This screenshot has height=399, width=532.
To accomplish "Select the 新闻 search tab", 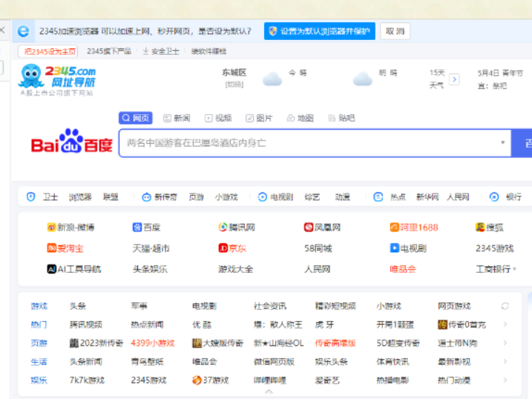I will [177, 118].
